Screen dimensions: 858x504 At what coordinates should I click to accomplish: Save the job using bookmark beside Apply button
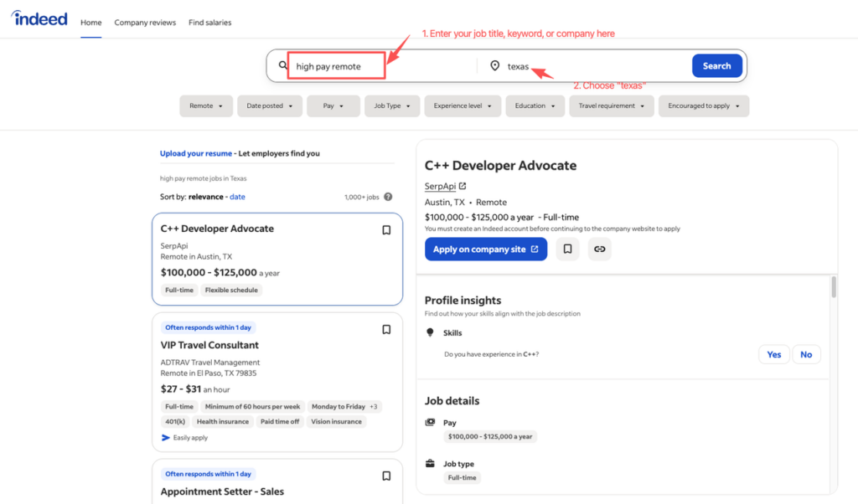[567, 249]
